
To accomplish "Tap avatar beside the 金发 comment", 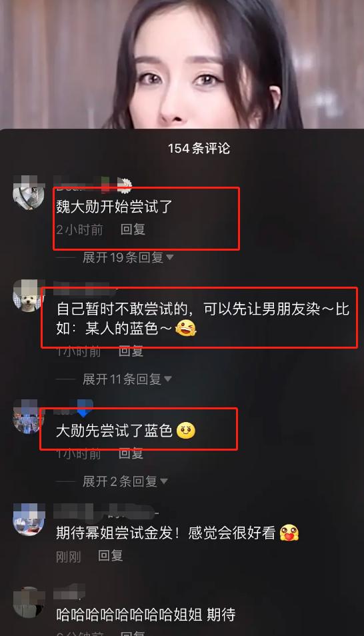I will (x=29, y=519).
